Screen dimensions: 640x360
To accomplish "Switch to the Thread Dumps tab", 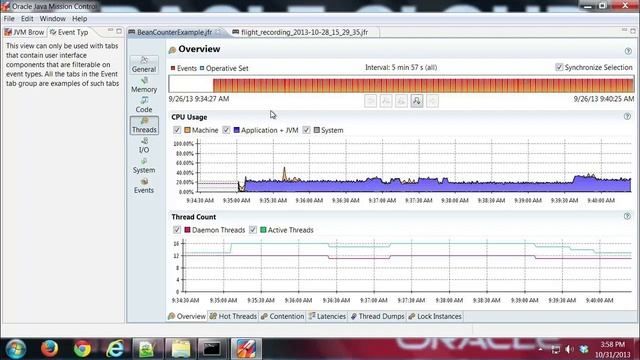I will [378, 316].
